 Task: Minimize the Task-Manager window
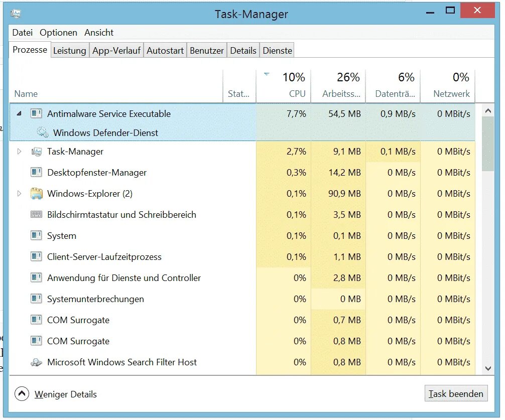430,12
